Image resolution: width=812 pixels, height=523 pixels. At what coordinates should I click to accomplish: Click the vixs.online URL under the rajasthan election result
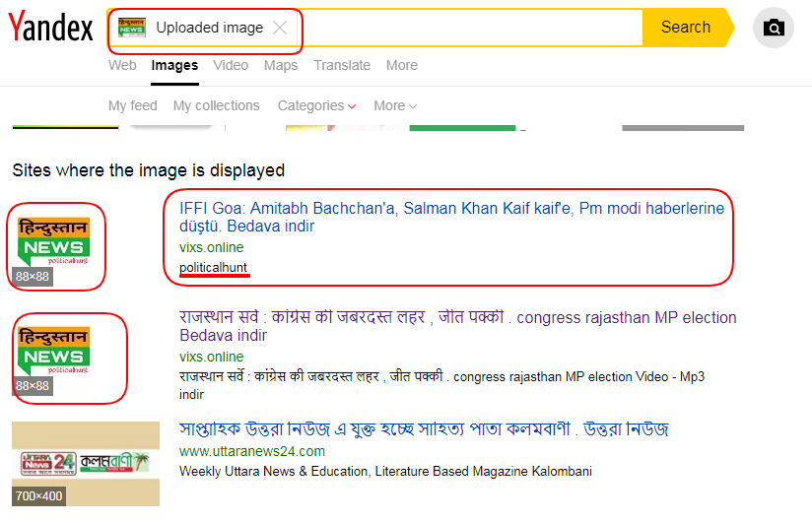pos(211,357)
